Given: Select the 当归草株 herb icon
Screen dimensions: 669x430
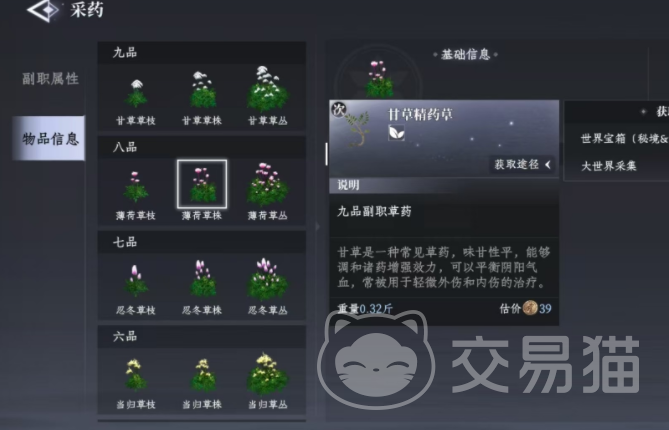Looking at the screenshot, I should coord(202,375).
